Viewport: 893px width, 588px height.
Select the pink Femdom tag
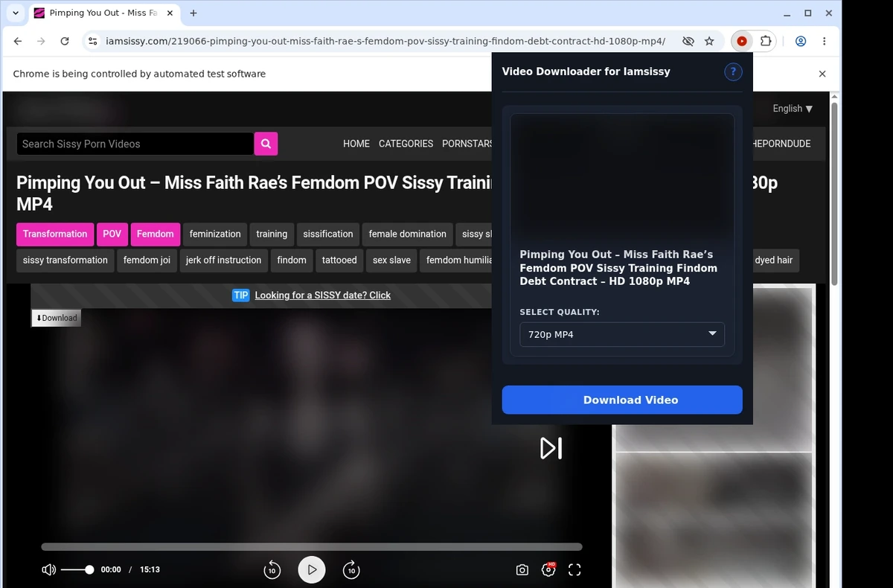(x=155, y=234)
